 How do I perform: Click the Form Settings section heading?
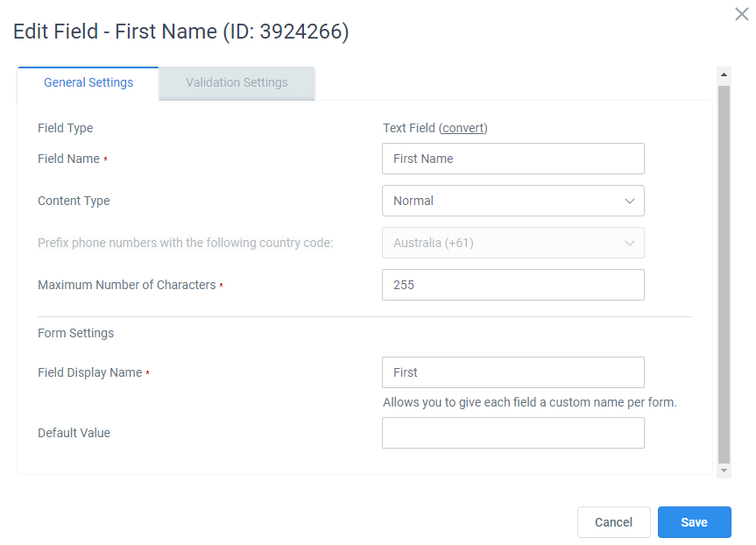tap(75, 333)
